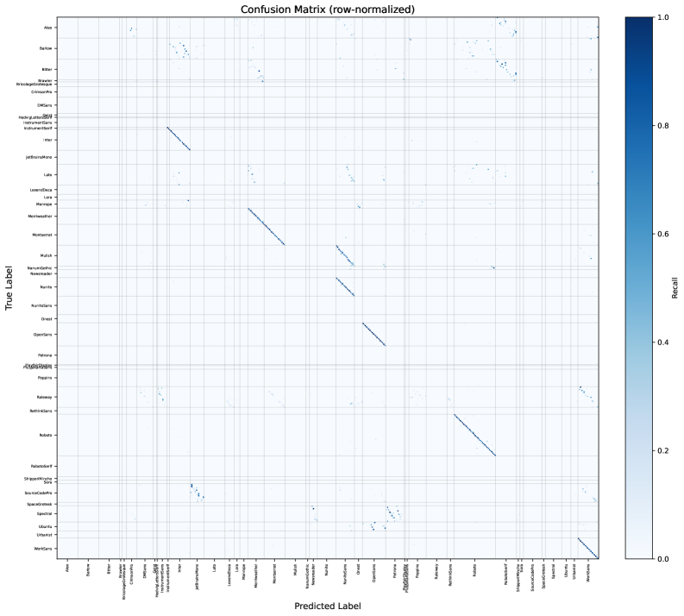Click the Roboto diagonal line in the matrix
Screen dimensions: 684x616
click(474, 435)
